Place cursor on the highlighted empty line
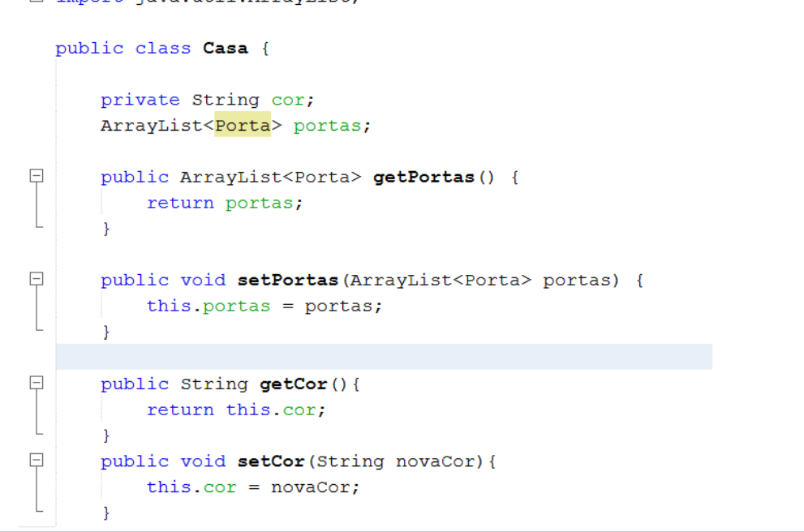The height and width of the screenshot is (532, 804). (x=384, y=357)
